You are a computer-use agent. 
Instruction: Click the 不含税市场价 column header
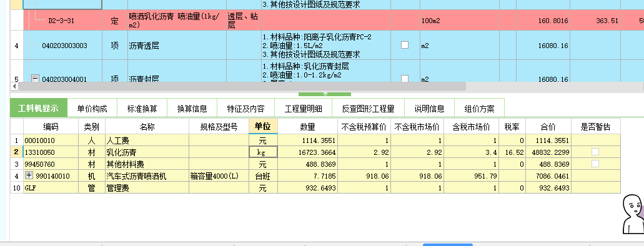click(x=417, y=127)
